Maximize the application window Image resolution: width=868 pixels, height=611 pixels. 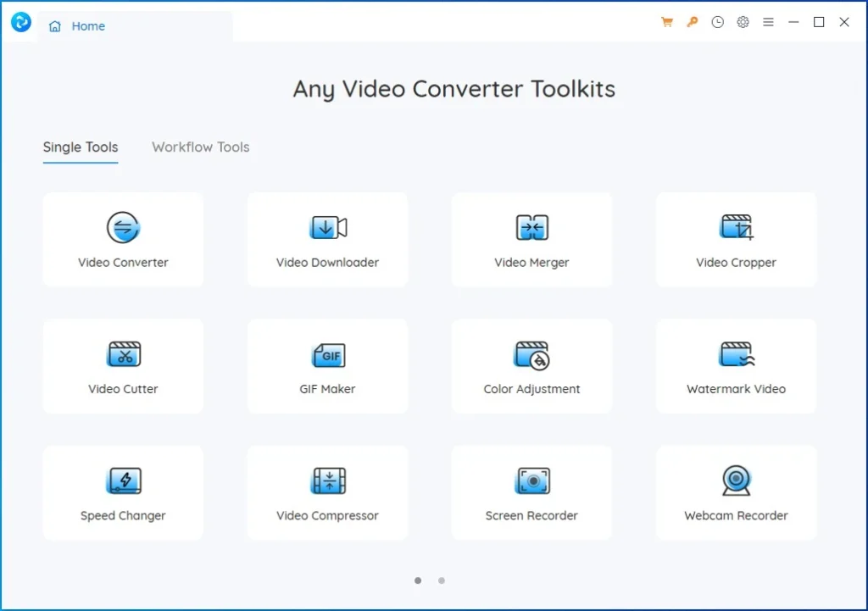point(819,22)
